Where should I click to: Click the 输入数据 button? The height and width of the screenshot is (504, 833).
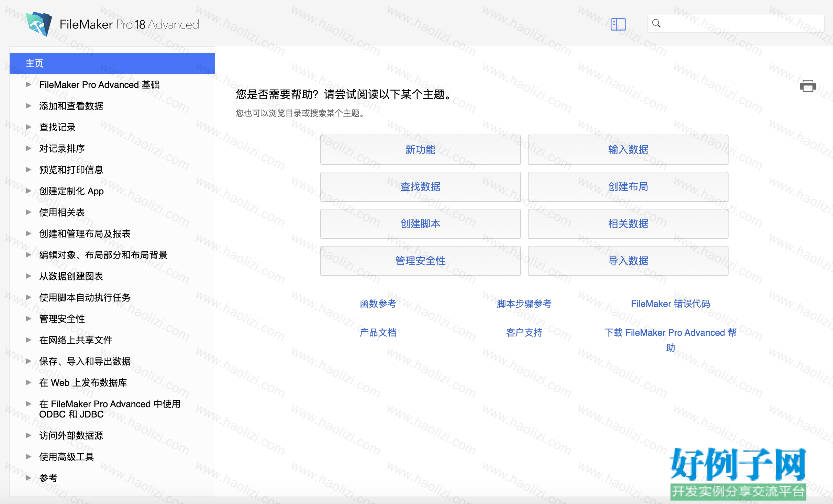628,150
